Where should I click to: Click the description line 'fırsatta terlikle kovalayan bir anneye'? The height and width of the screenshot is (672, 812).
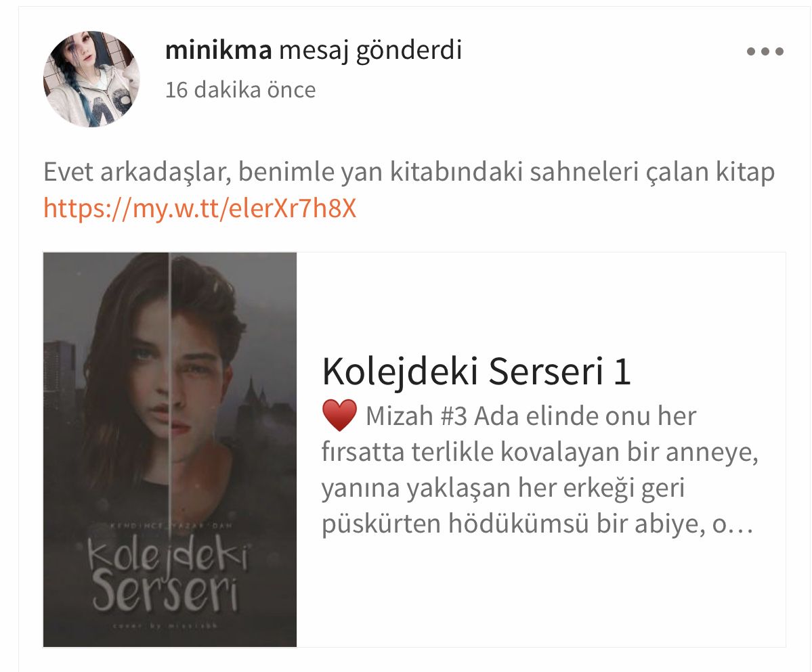click(x=540, y=452)
